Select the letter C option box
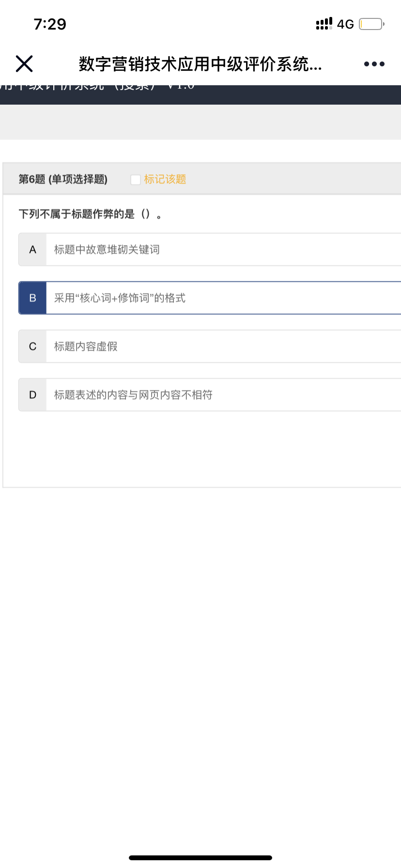The width and height of the screenshot is (401, 868). [32, 346]
